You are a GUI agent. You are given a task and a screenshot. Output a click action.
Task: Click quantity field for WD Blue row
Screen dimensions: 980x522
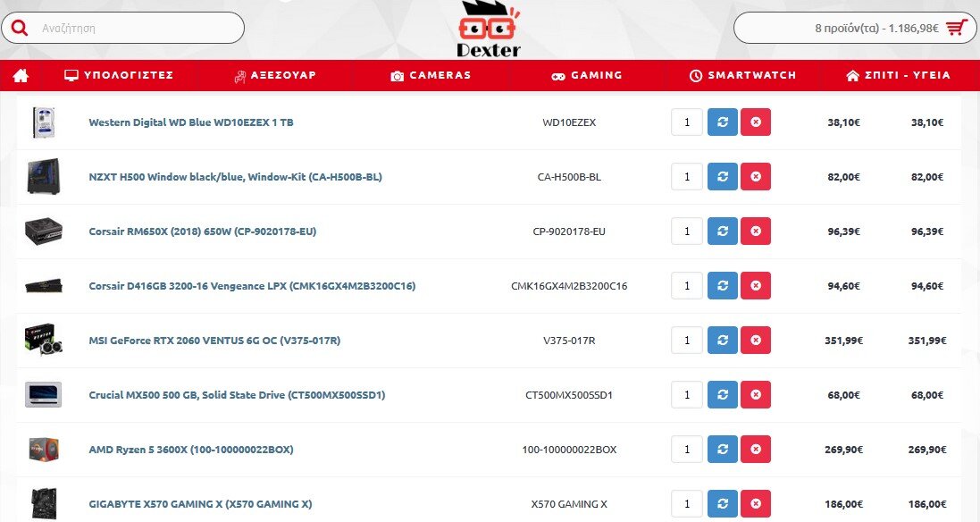687,122
